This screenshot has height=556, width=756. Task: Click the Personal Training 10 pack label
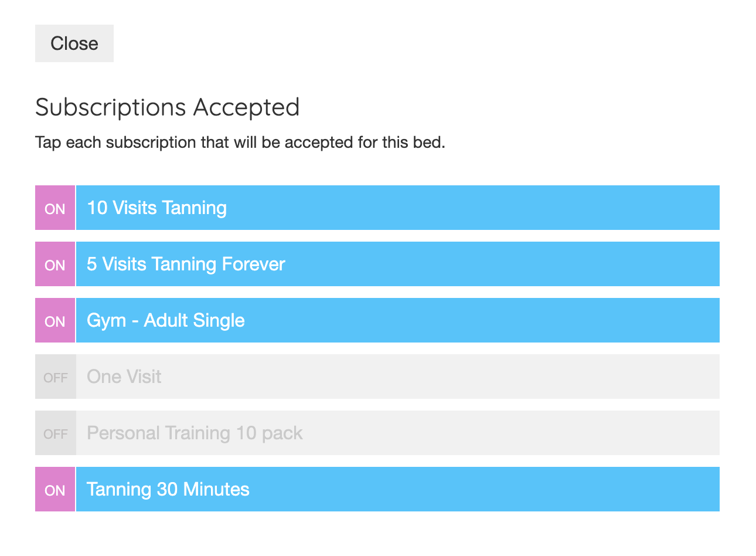(x=195, y=433)
